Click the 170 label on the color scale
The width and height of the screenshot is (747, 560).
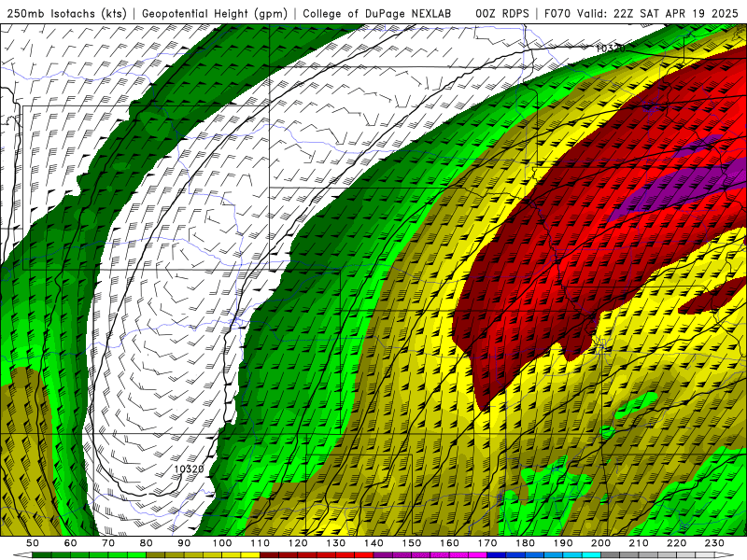(487, 543)
